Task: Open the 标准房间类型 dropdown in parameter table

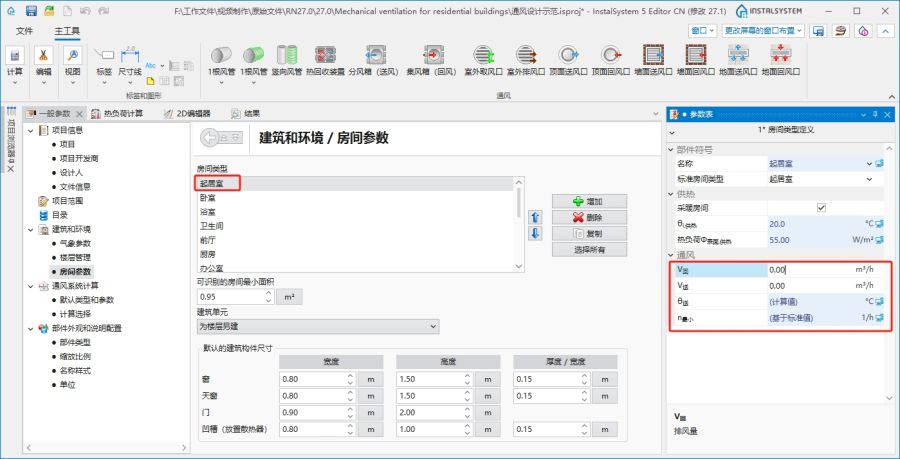Action: coord(866,179)
